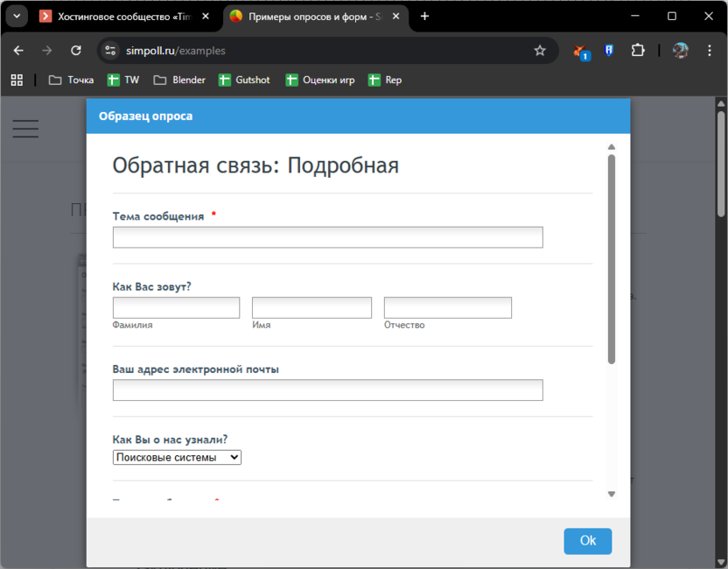Open the tab search chevron
The width and height of the screenshot is (728, 569).
click(16, 16)
